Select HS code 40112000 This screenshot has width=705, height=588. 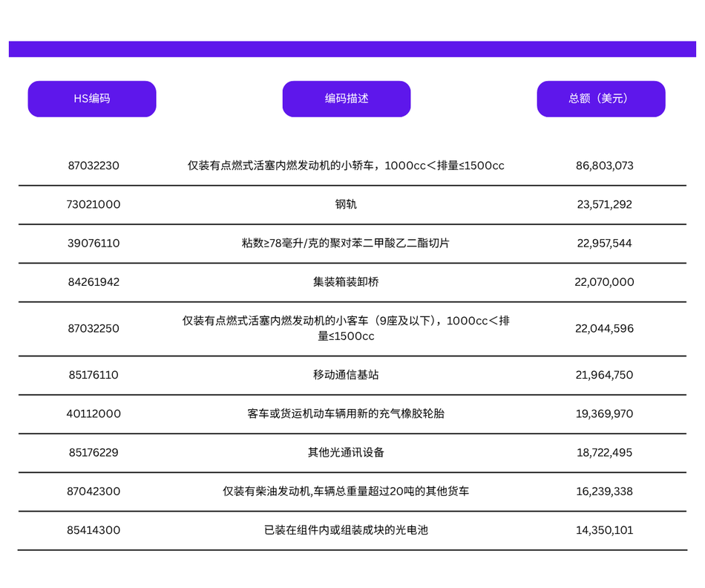tap(94, 414)
